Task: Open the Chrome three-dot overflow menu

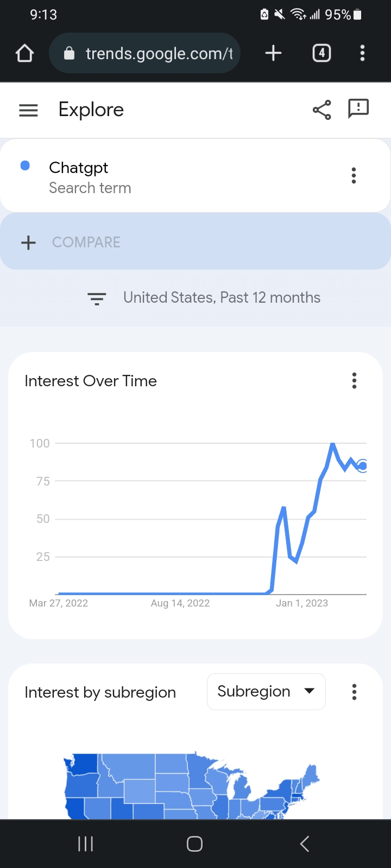Action: point(362,53)
